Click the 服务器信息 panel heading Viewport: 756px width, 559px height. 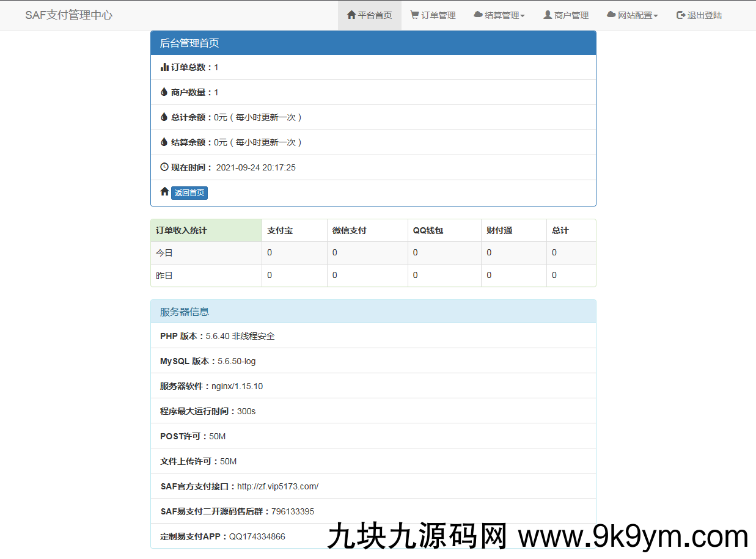click(x=185, y=312)
